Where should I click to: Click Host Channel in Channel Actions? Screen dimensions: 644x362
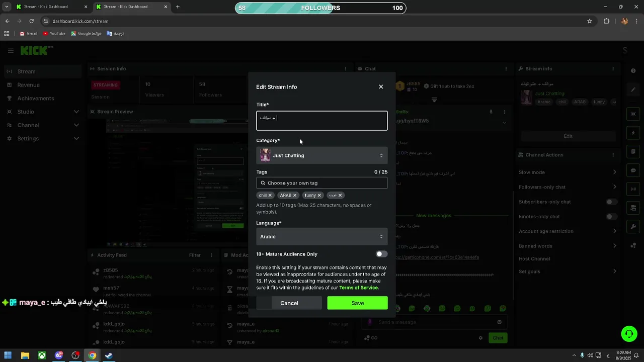click(x=534, y=259)
